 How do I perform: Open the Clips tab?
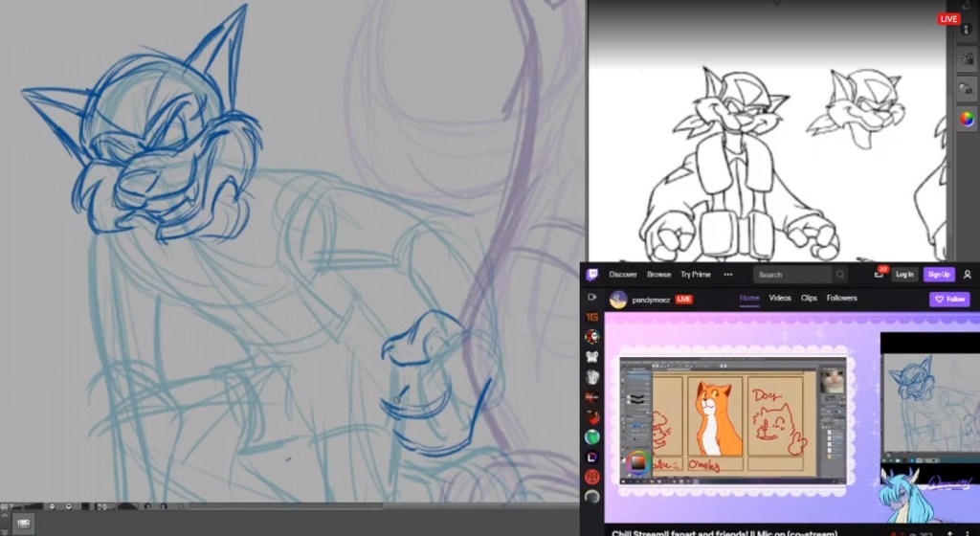[x=809, y=298]
